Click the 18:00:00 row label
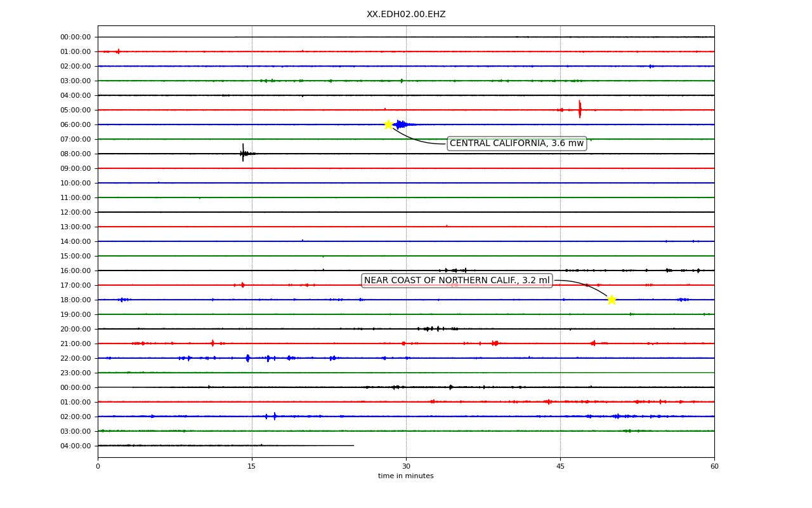 [x=75, y=300]
